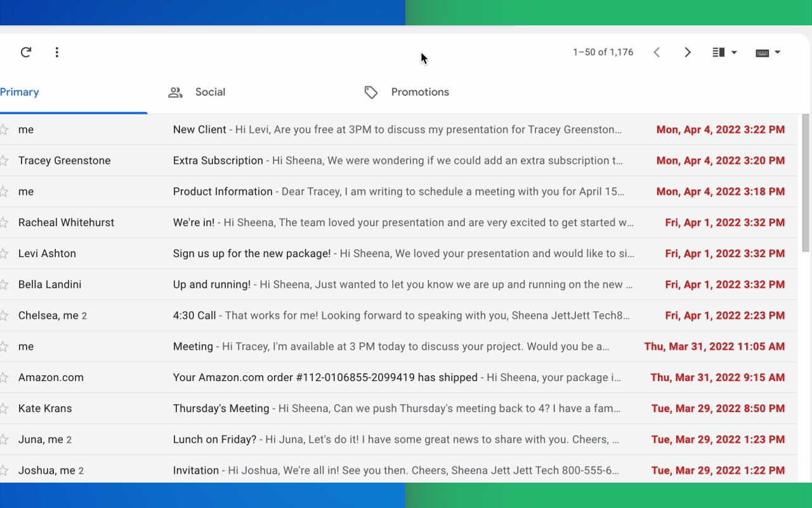Viewport: 812px width, 508px height.
Task: Click the keyboard input tools icon
Action: tap(763, 53)
